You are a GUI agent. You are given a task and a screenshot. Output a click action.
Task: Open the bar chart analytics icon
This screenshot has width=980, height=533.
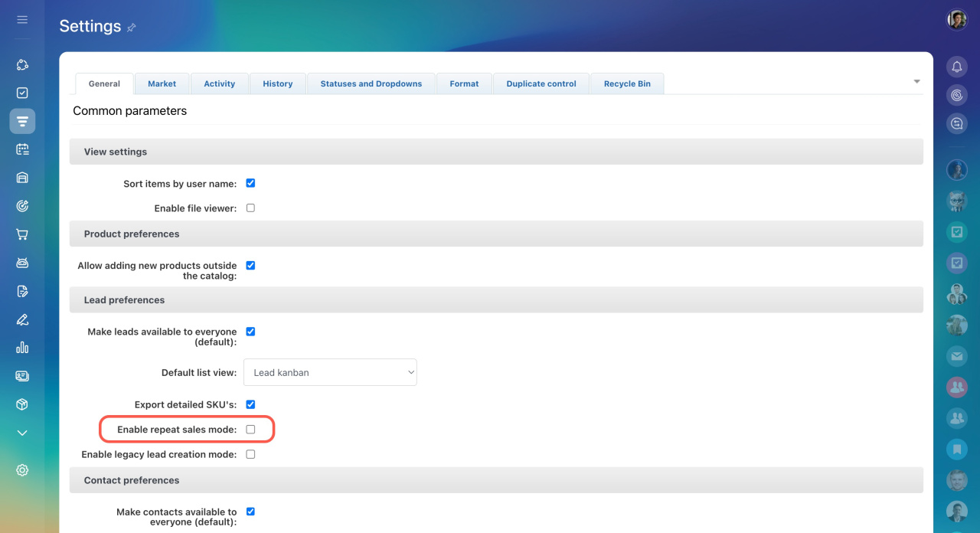pyautogui.click(x=22, y=348)
